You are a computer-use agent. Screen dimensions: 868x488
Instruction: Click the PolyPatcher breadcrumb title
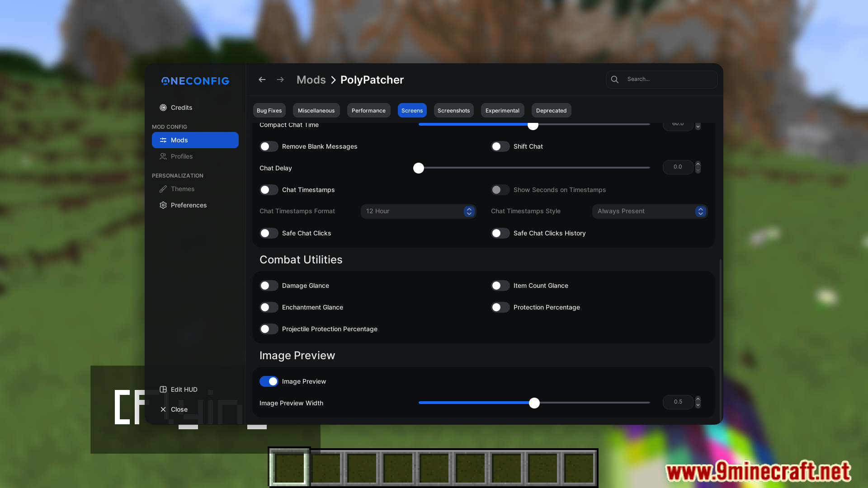tap(372, 80)
